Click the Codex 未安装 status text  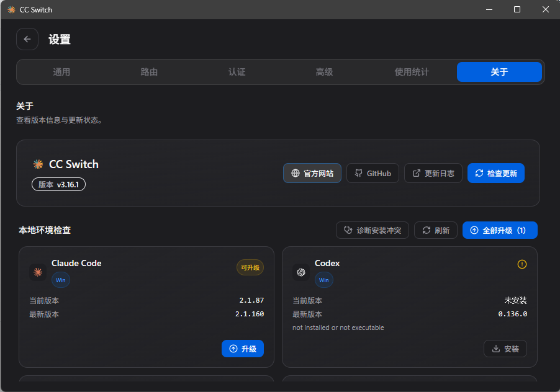pyautogui.click(x=515, y=300)
